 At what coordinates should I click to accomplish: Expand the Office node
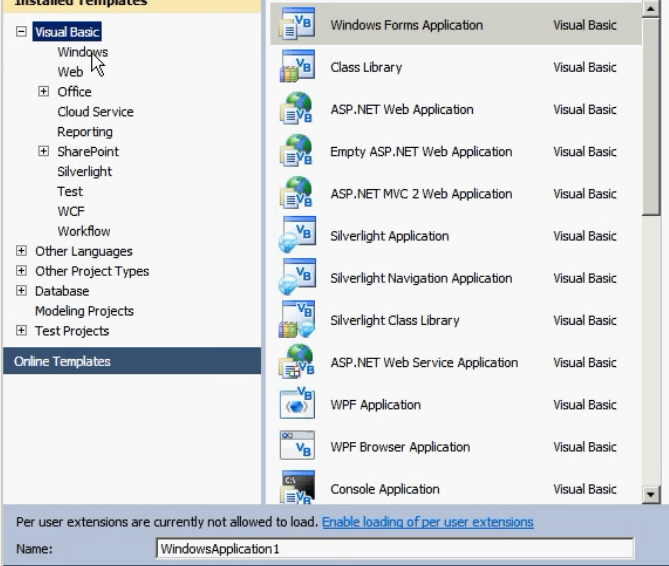[x=44, y=91]
